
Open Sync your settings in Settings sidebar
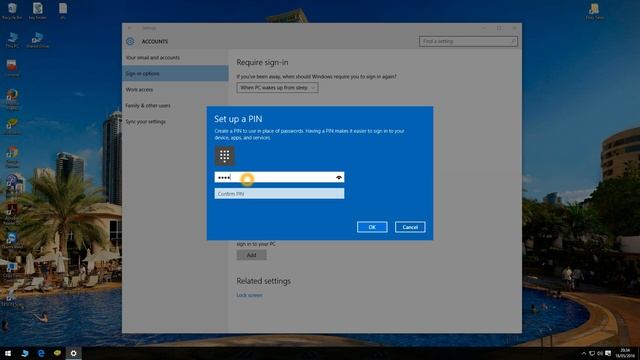pos(145,122)
